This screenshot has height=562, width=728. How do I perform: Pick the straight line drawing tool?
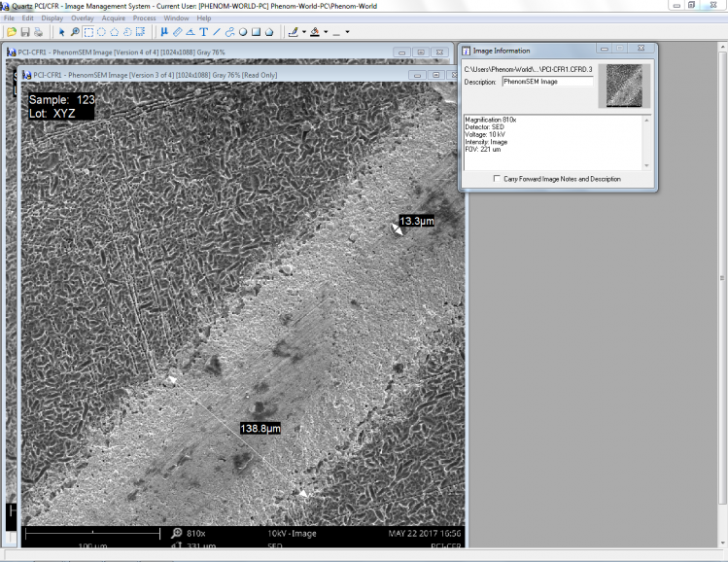coord(216,32)
